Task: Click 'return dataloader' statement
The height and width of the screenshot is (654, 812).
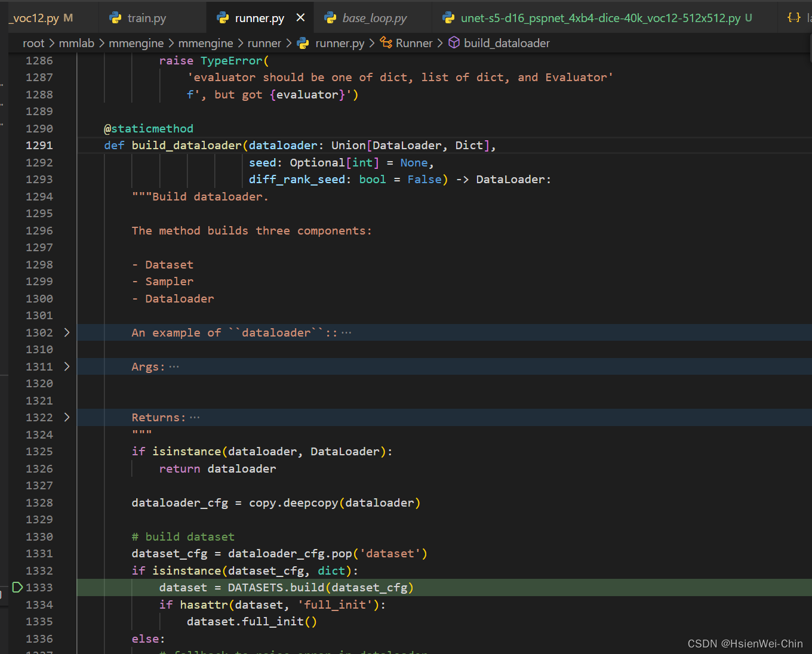Action: click(217, 468)
